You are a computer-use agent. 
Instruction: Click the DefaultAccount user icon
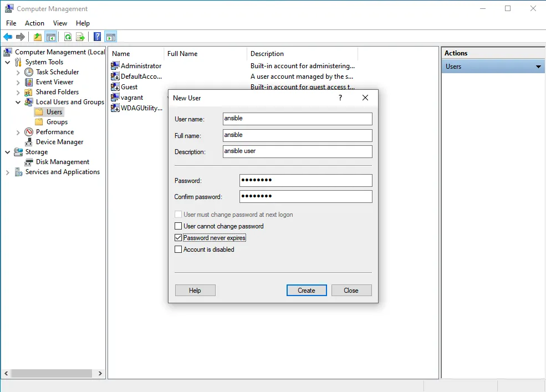[x=115, y=76]
